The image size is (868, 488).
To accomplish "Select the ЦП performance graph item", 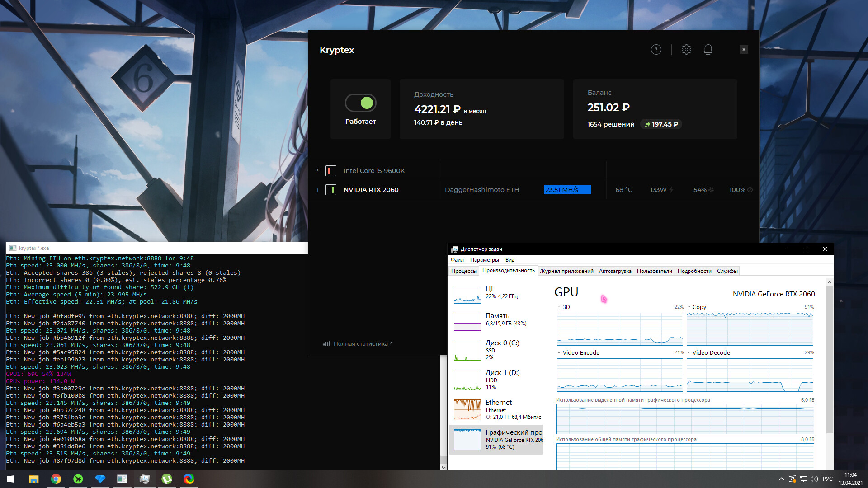I will point(496,294).
